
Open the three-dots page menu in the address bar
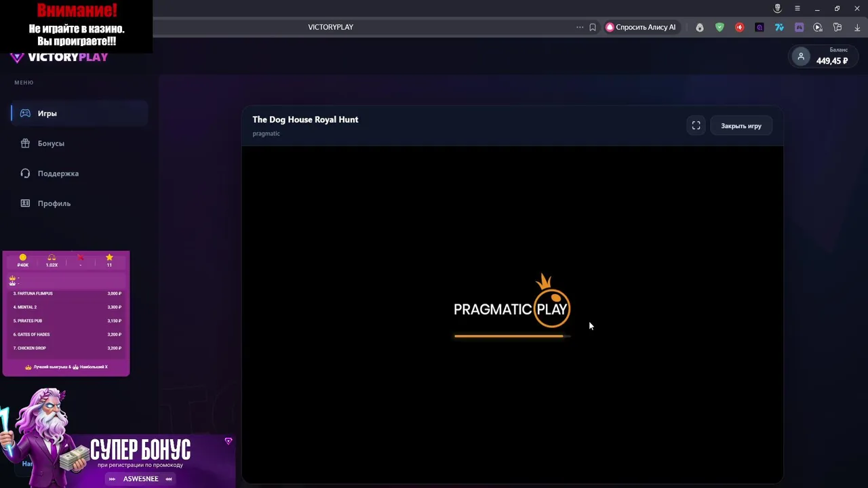[x=580, y=27]
